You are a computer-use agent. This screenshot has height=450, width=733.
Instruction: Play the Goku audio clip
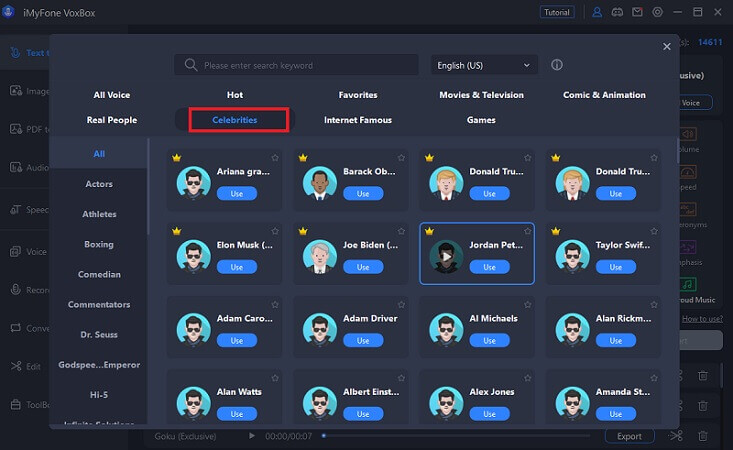[252, 436]
